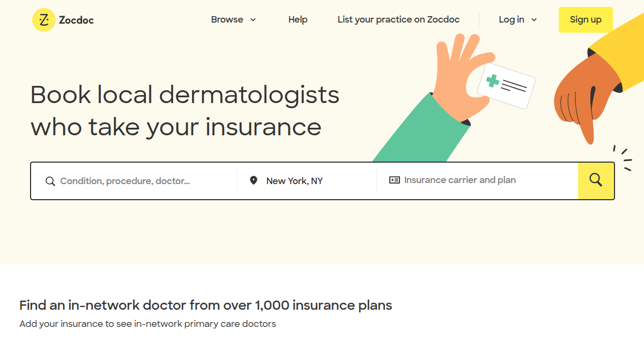
Task: Edit the New York, NY location field
Action: pyautogui.click(x=307, y=181)
